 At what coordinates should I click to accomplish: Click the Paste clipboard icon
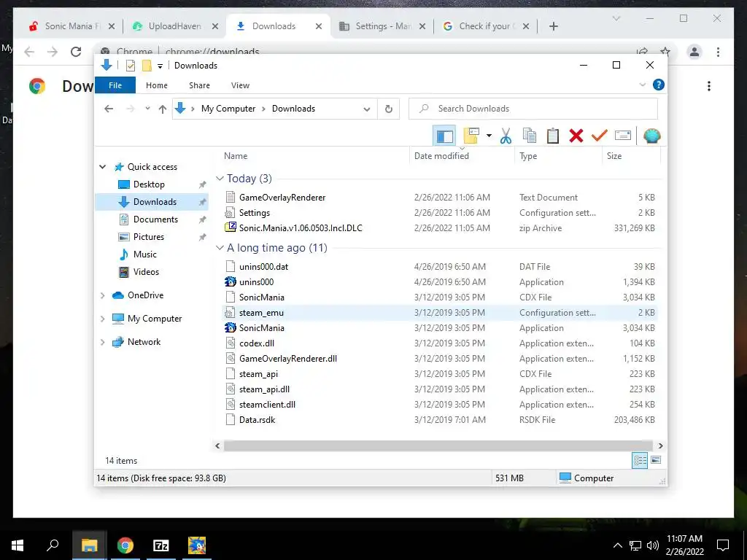553,136
